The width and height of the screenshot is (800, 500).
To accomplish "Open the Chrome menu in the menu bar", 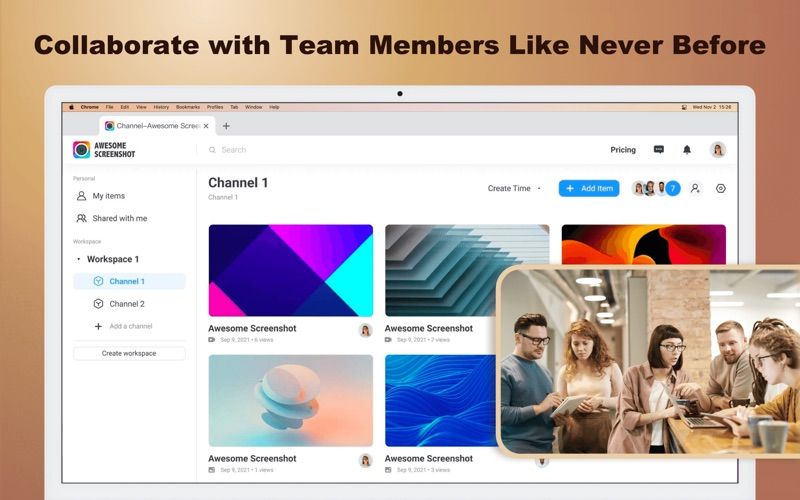I will 89,107.
